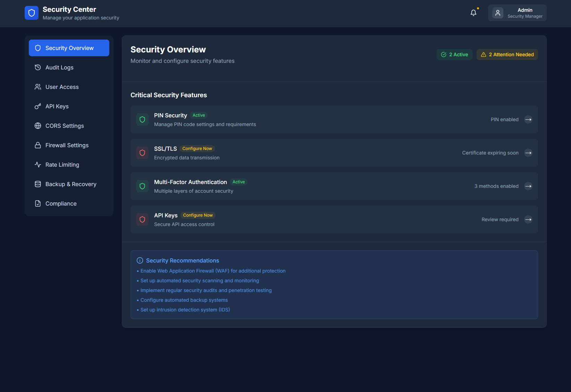The width and height of the screenshot is (571, 392).
Task: Open the Security Center shield logo
Action: 32,12
